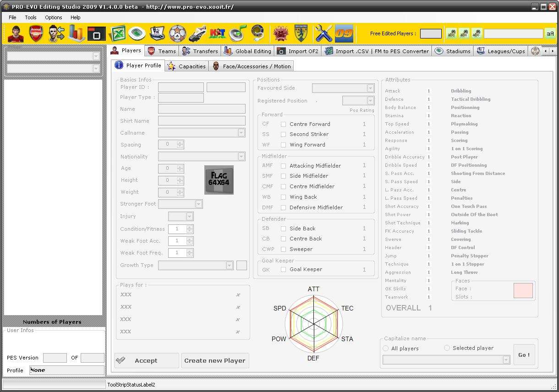
Task: Select the football boot toolbar icon
Action: click(x=197, y=33)
